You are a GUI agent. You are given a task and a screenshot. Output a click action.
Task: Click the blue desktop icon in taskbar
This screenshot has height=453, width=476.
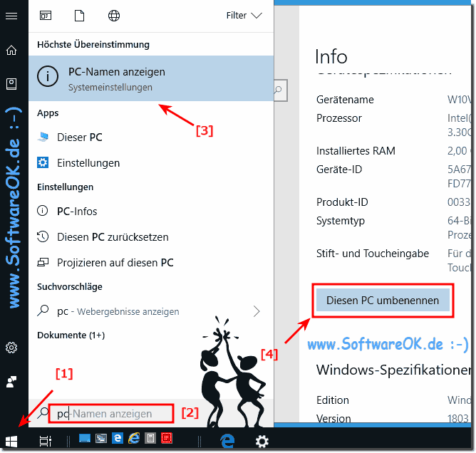[85, 439]
